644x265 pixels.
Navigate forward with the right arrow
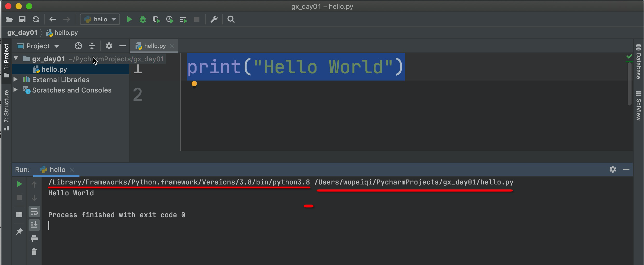pyautogui.click(x=66, y=19)
